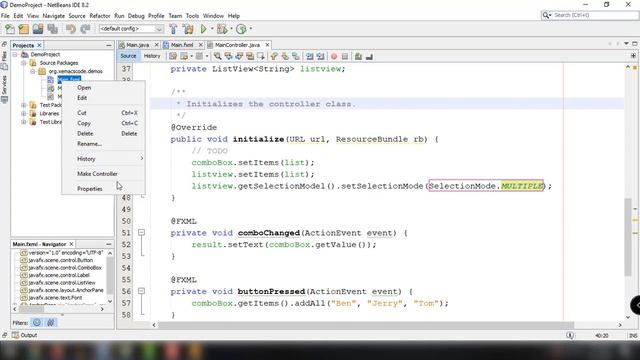This screenshot has height=360, width=640.
Task: Choose Properties in the context menu
Action: click(103, 189)
